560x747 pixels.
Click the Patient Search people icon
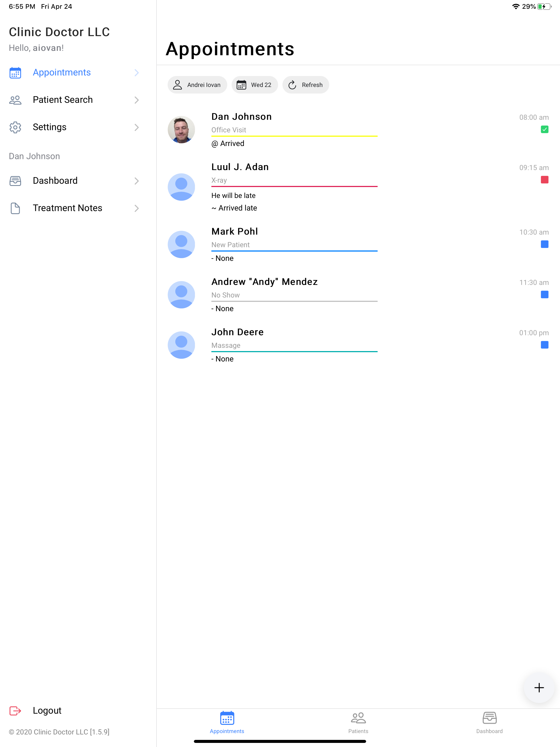(x=15, y=100)
